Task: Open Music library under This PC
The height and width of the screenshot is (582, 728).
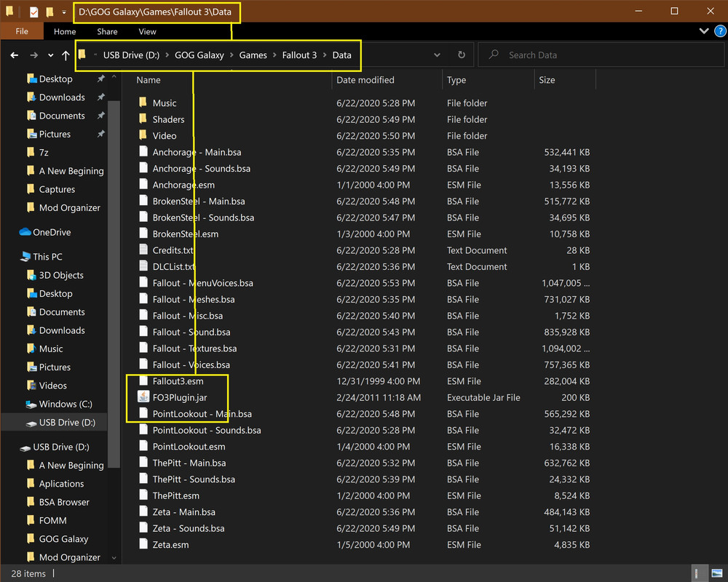Action: click(51, 348)
